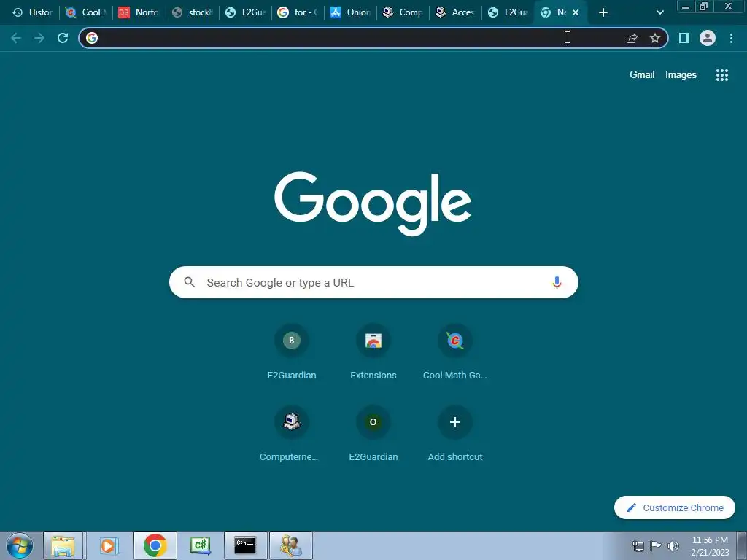Close the current New Tab
The width and height of the screenshot is (747, 560).
pos(576,12)
